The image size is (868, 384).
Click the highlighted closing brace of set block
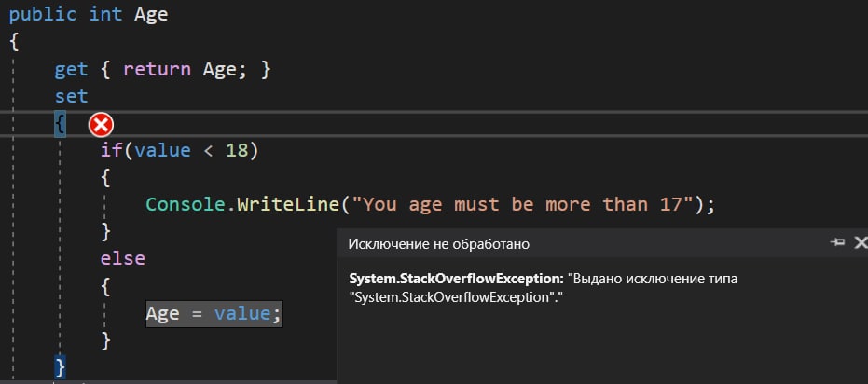coord(60,367)
